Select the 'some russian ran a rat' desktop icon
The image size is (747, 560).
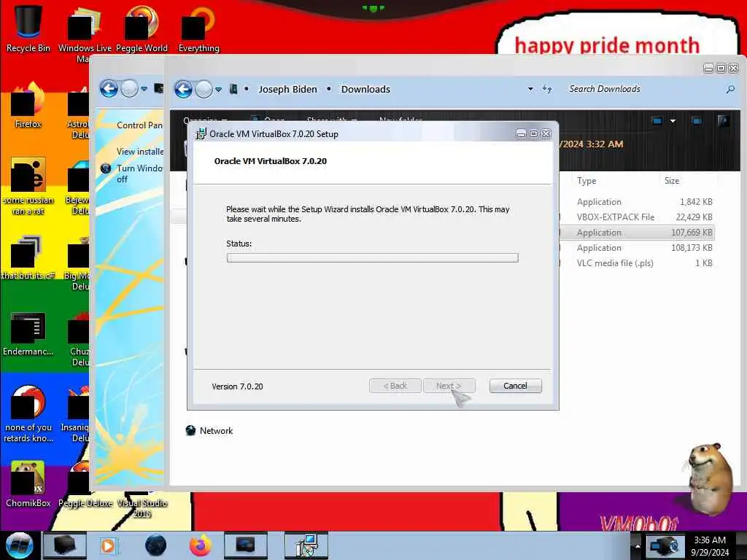point(28,186)
